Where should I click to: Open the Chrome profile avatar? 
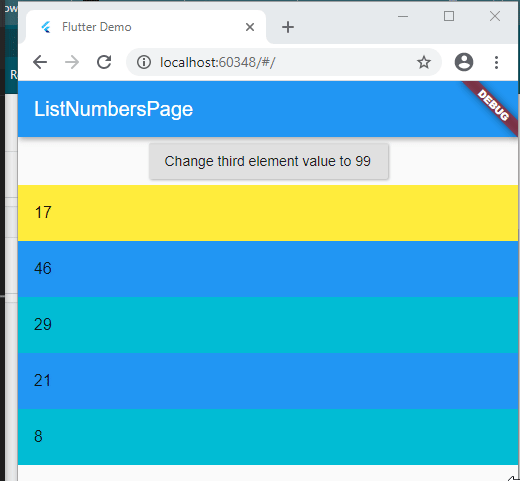click(464, 62)
